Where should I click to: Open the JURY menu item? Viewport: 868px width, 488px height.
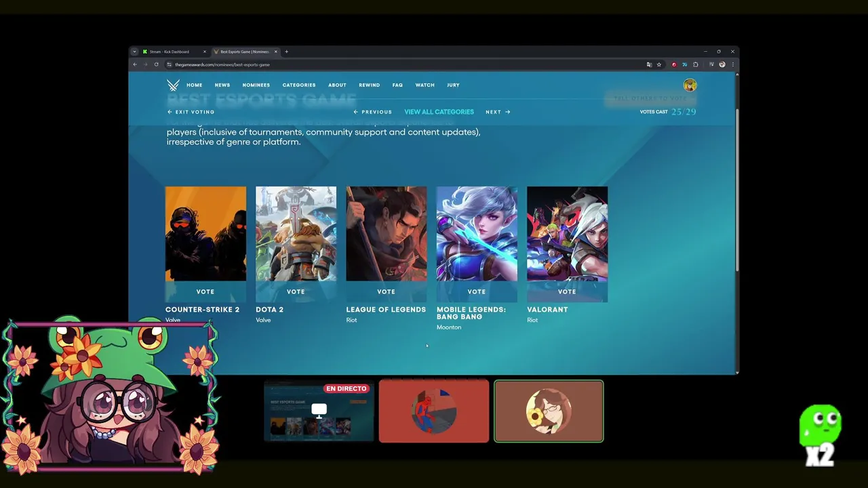(x=453, y=85)
